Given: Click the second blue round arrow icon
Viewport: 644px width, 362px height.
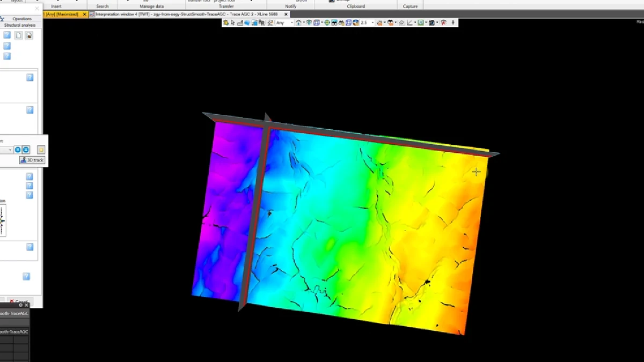Looking at the screenshot, I should [26, 150].
